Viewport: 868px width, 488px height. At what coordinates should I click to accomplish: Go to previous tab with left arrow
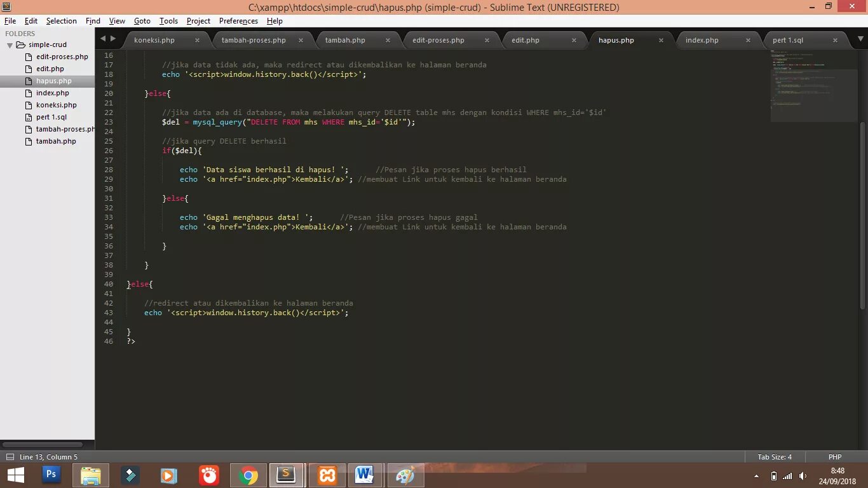(103, 39)
